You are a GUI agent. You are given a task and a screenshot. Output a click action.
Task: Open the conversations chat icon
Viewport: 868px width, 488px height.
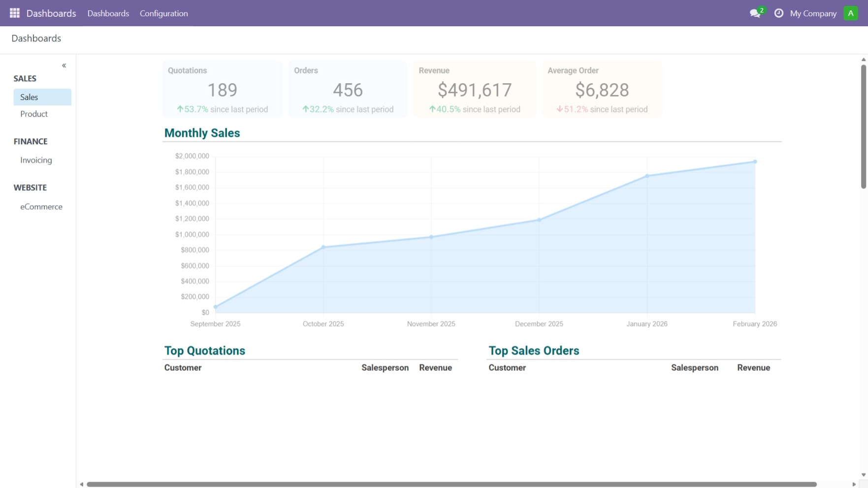click(x=755, y=13)
